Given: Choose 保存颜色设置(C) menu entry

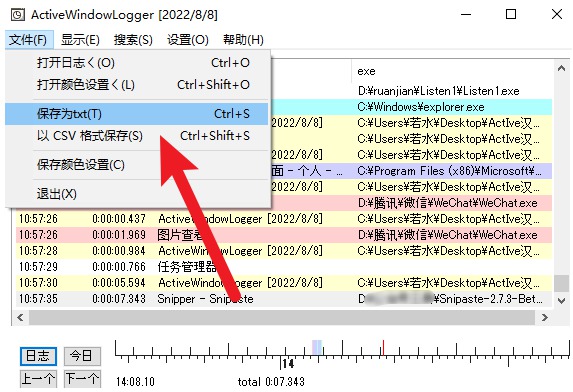Looking at the screenshot, I should pos(137,165).
